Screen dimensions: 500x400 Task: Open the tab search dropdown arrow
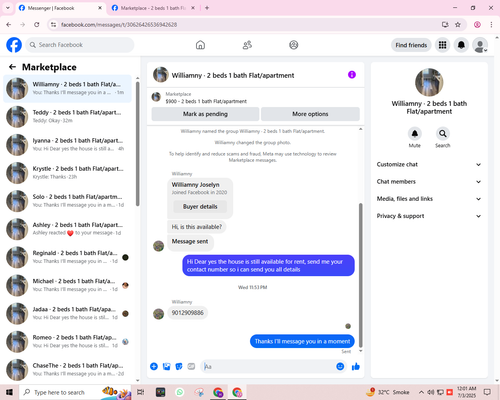(8, 8)
